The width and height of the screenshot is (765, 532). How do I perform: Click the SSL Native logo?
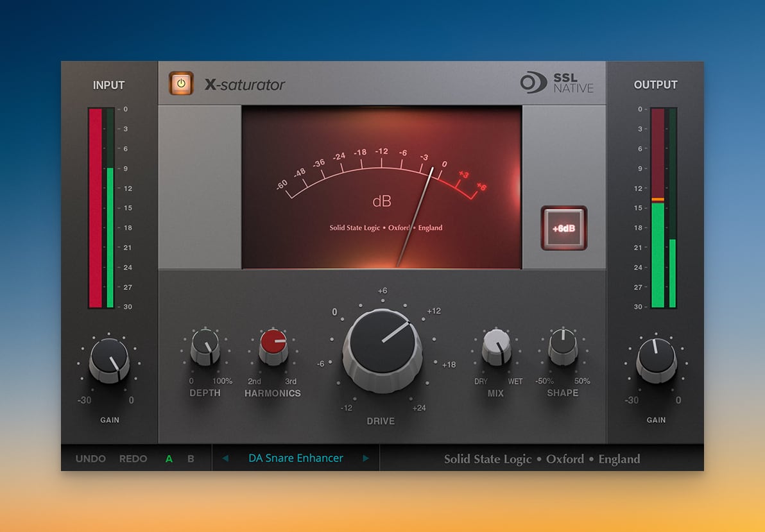[556, 83]
